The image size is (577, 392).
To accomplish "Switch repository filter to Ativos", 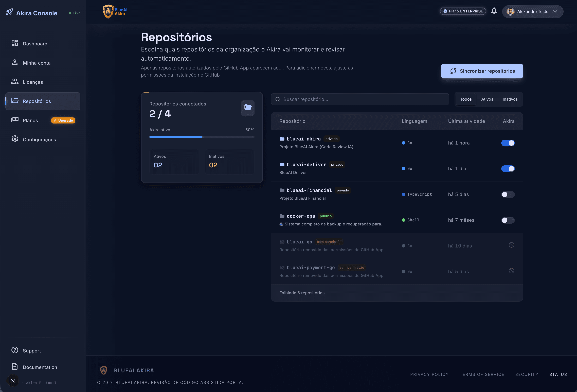I will (x=487, y=99).
